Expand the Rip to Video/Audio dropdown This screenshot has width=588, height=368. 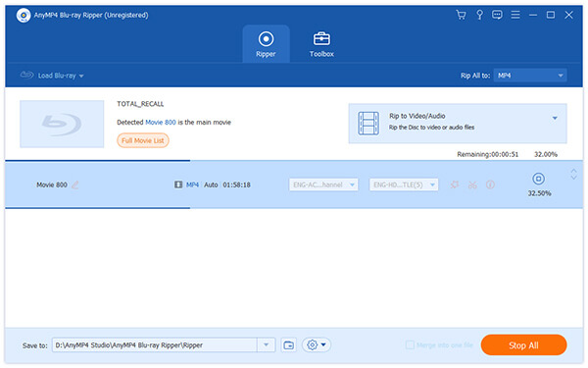555,119
